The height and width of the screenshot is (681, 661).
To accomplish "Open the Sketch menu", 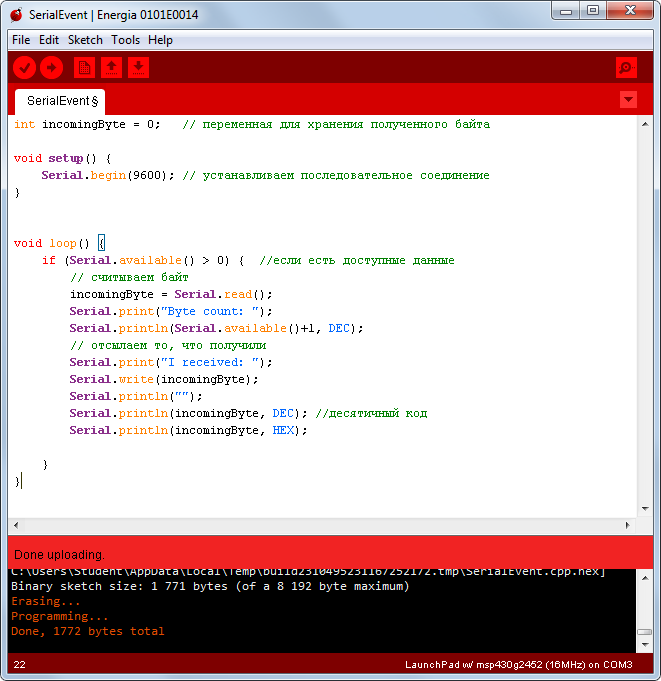I will tap(85, 40).
